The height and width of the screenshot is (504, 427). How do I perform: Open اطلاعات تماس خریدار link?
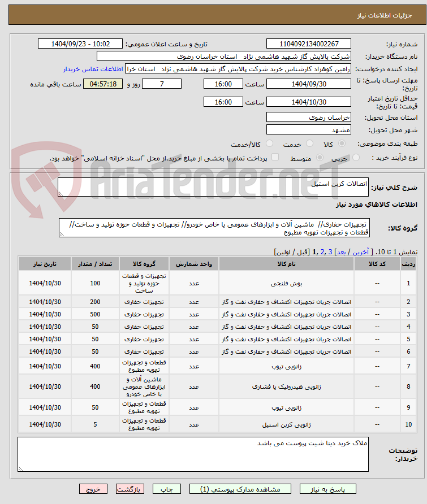pos(93,69)
